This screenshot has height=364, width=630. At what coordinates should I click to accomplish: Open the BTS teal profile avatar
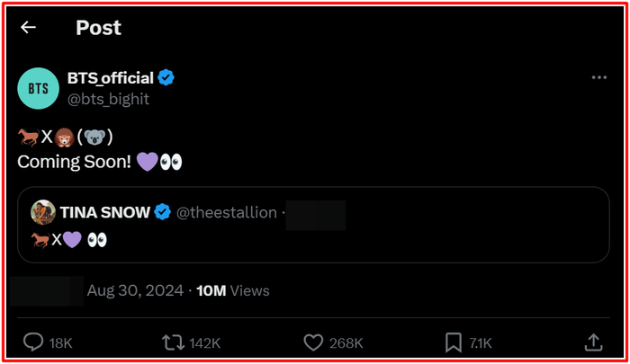tap(38, 88)
